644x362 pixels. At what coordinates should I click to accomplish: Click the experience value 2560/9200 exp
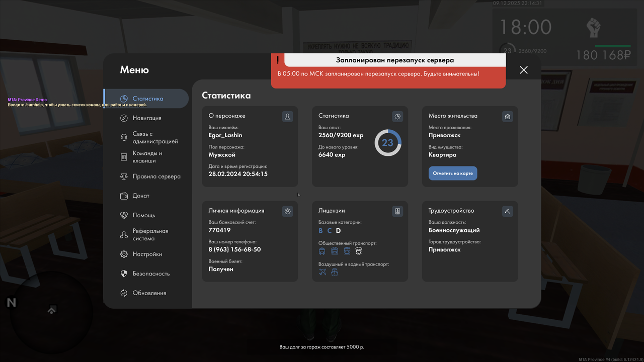(x=341, y=135)
